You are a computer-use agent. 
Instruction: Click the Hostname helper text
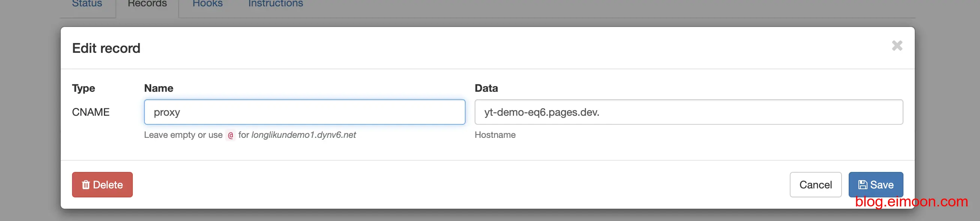495,135
